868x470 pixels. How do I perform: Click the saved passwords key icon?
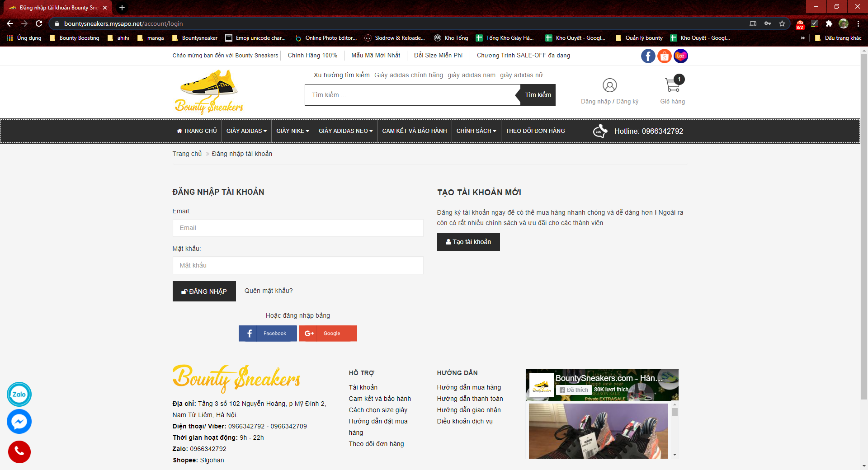coord(768,23)
